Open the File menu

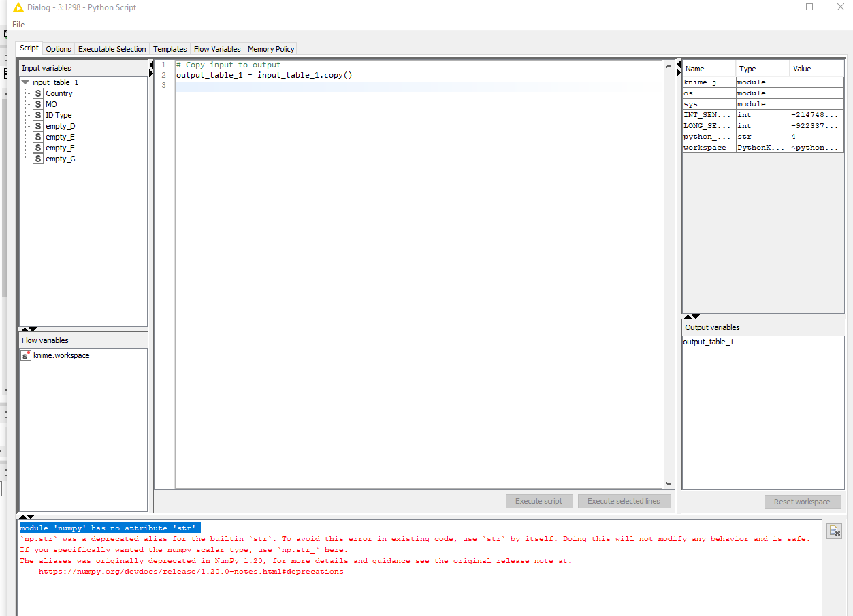pos(18,25)
